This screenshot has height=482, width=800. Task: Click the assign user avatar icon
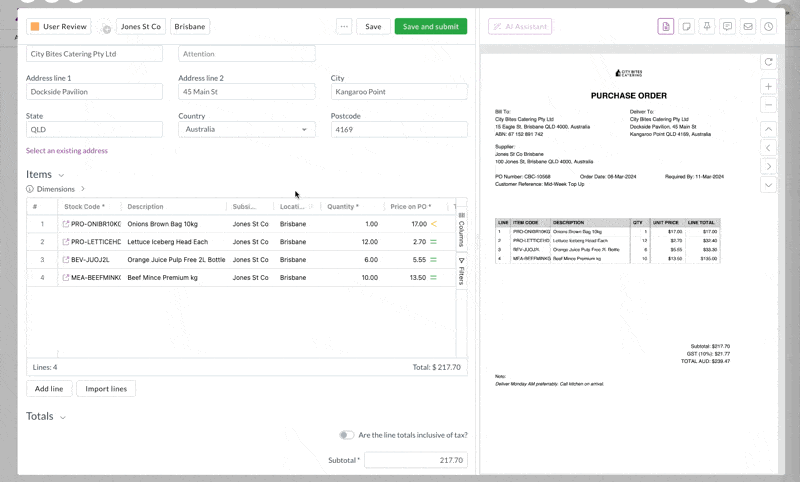click(105, 28)
